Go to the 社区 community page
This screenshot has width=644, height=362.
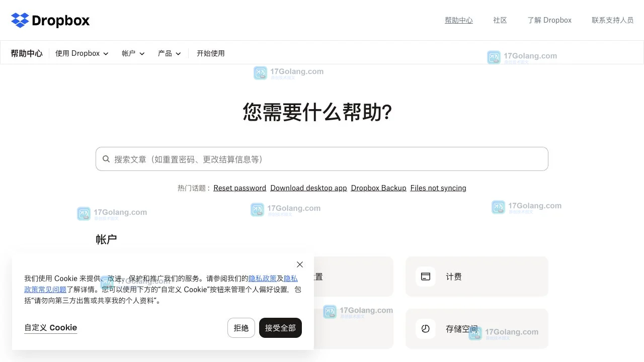[x=500, y=20]
